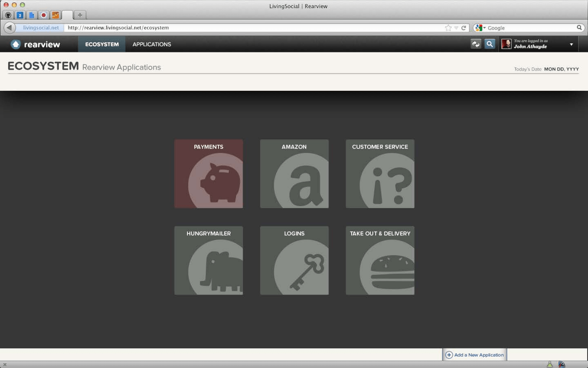Image resolution: width=588 pixels, height=368 pixels.
Task: Click the livingsocial.net site identity button
Action: [x=41, y=28]
